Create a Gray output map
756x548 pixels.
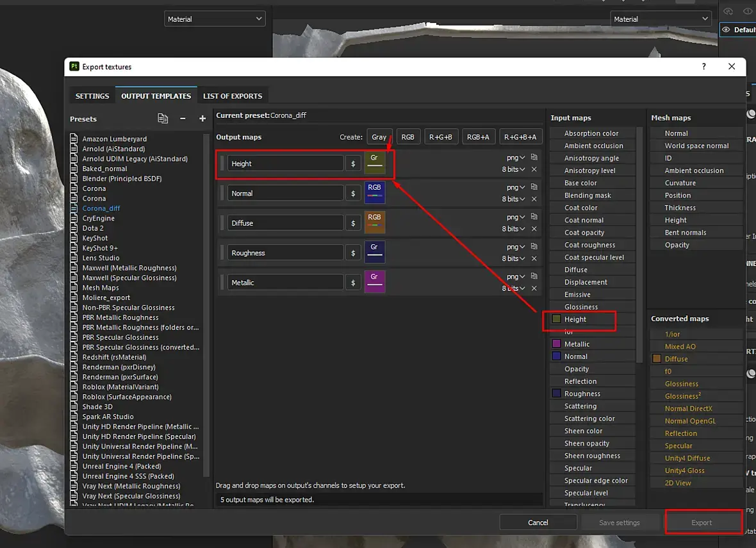click(379, 137)
